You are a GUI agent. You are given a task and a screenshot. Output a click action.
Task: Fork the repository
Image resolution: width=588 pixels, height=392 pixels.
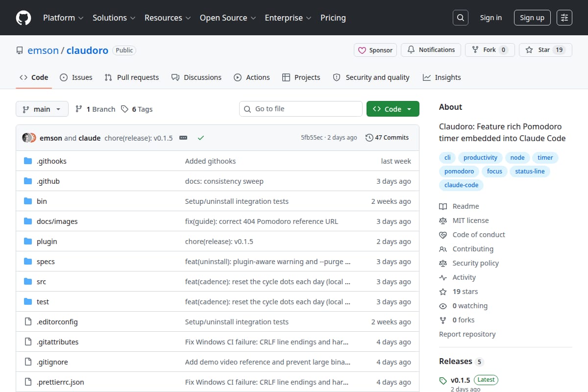click(x=490, y=50)
